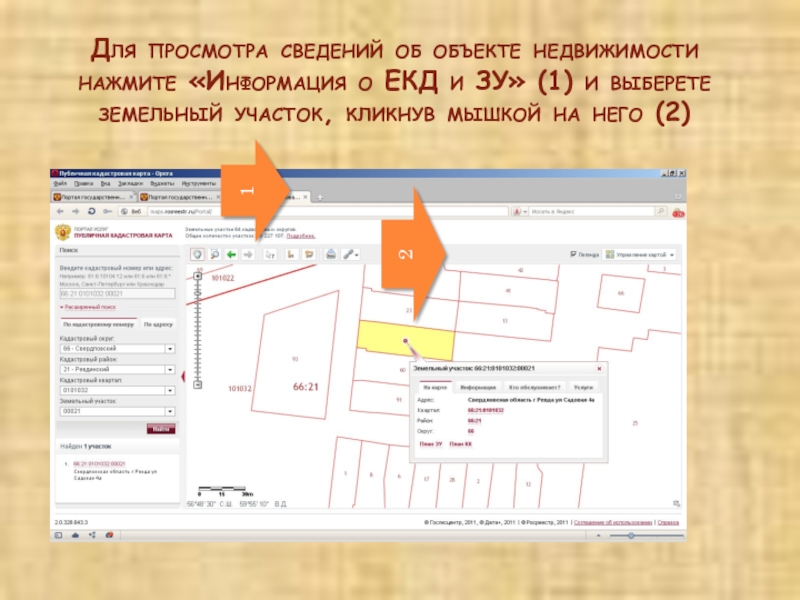The height and width of the screenshot is (600, 800).
Task: Click the map zoom level slider
Action: (198, 330)
